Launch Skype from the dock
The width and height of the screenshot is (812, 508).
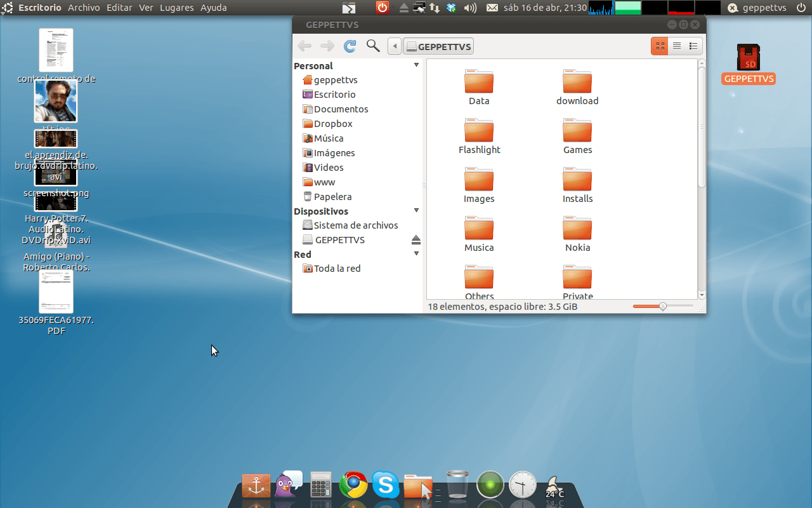click(386, 485)
